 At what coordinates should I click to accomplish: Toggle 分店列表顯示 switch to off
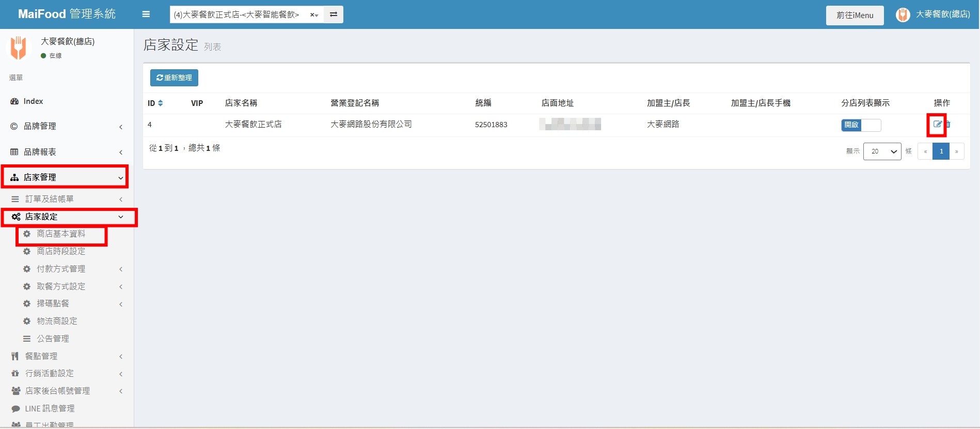pyautogui.click(x=861, y=125)
